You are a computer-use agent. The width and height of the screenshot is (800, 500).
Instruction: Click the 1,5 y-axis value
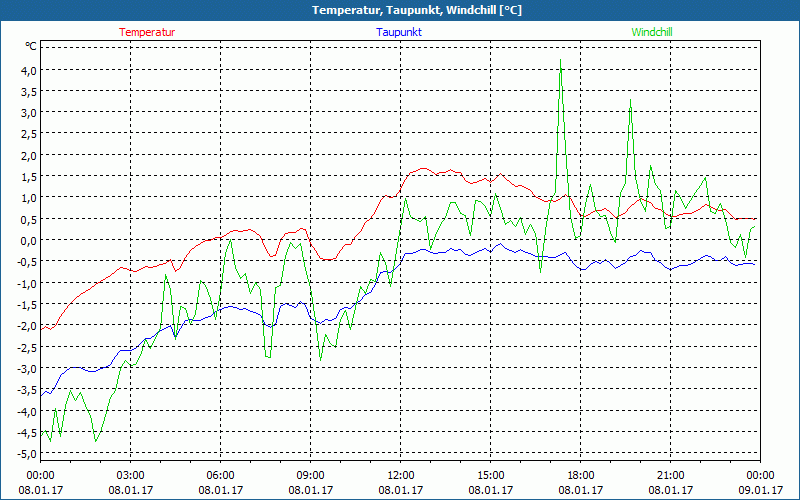coord(29,177)
